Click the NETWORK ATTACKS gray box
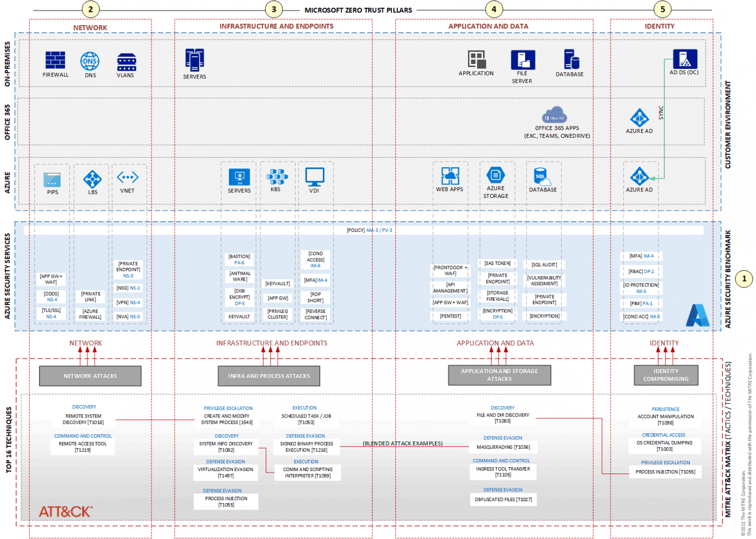Screen dimensions: 756x539 point(90,375)
